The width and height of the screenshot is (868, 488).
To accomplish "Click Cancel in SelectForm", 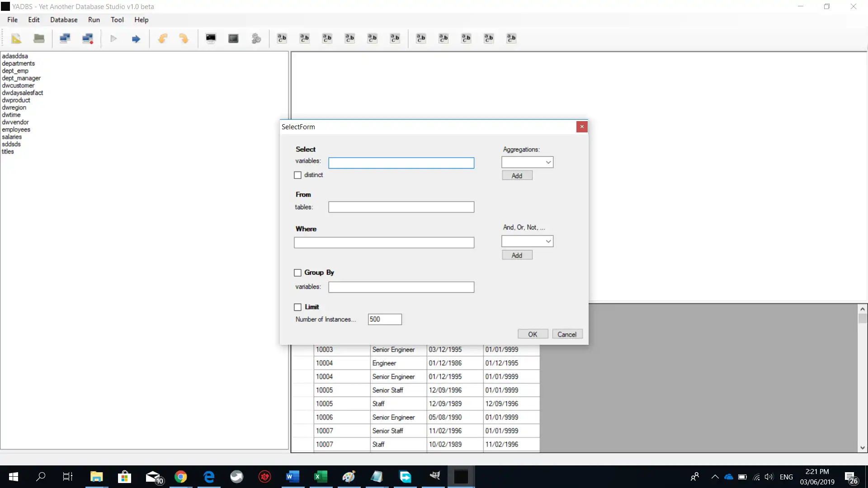I will click(567, 334).
